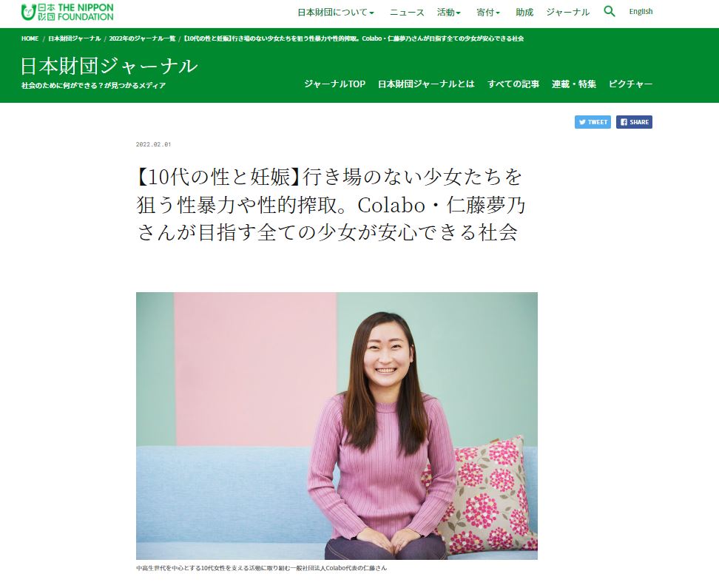Share article via Facebook SHARE button
Image resolution: width=719 pixels, height=588 pixels.
(634, 122)
